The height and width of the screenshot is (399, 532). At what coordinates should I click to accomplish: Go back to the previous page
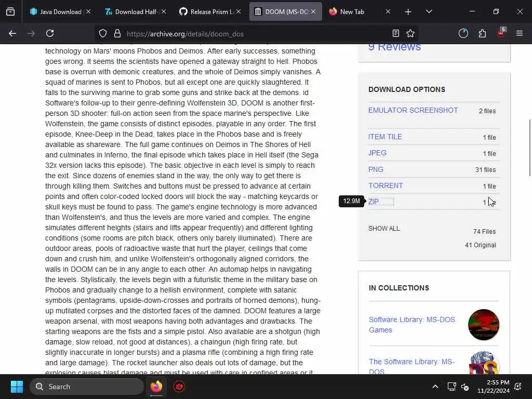click(x=12, y=33)
